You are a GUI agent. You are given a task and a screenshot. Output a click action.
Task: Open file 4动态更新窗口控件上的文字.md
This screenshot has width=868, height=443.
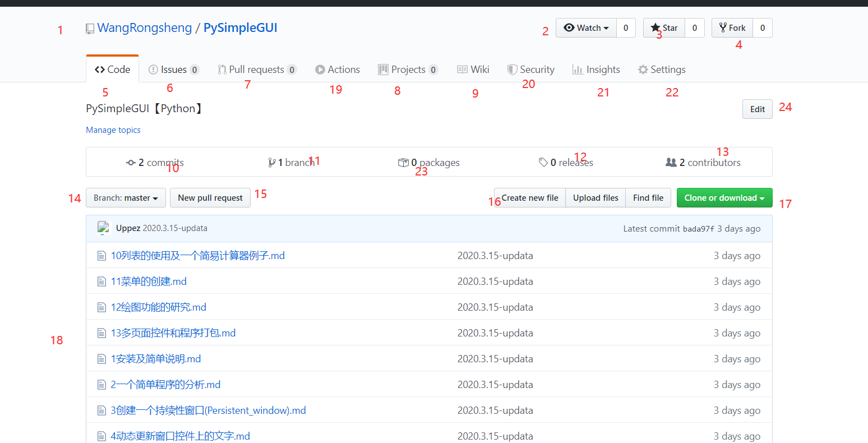[181, 436]
